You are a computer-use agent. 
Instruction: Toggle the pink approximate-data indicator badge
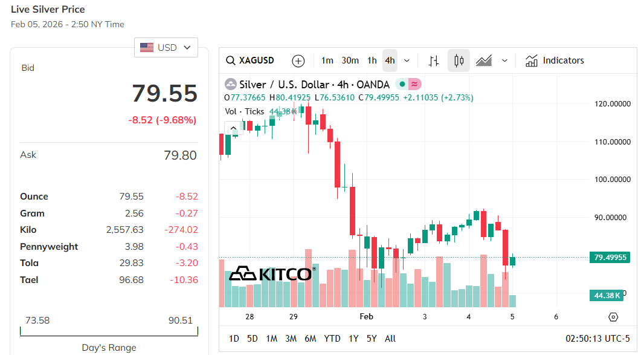coord(414,84)
